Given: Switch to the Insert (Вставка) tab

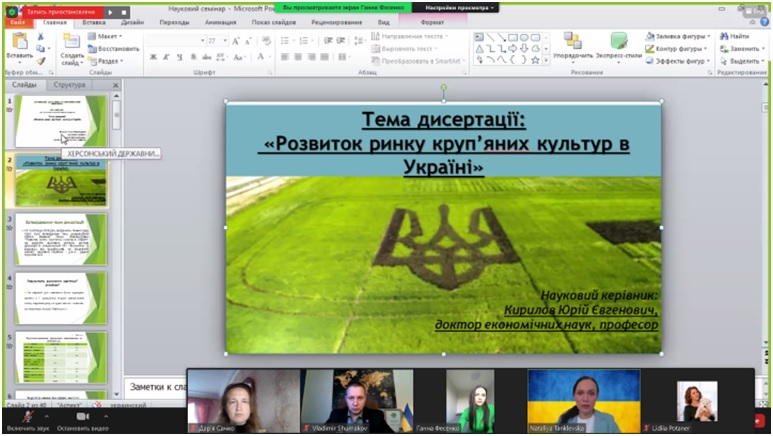Looking at the screenshot, I should coord(94,22).
